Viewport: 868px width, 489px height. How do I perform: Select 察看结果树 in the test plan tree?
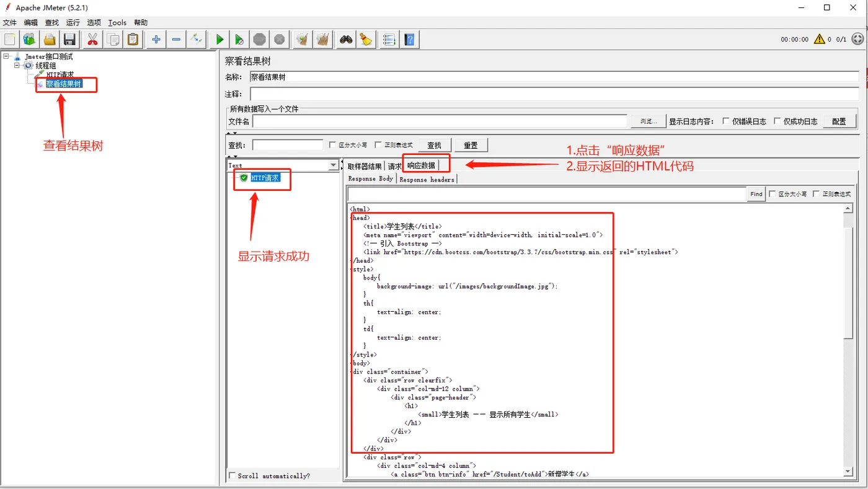coord(64,84)
